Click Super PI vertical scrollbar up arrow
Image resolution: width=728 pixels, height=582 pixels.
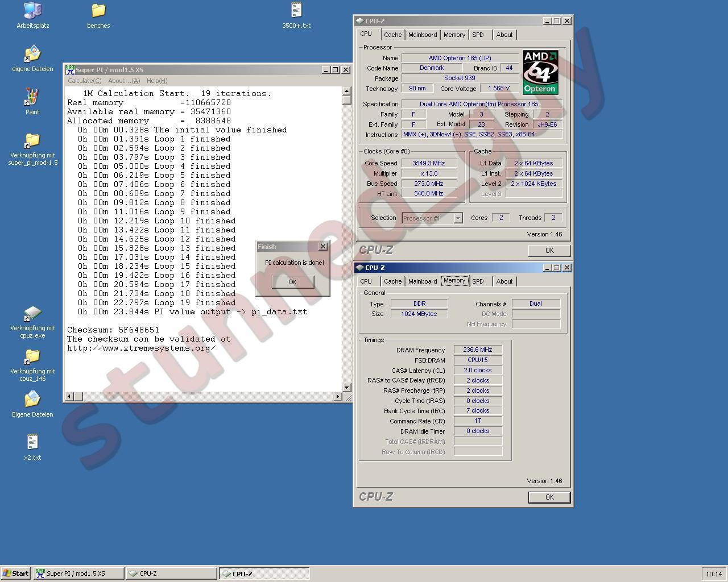coord(346,91)
